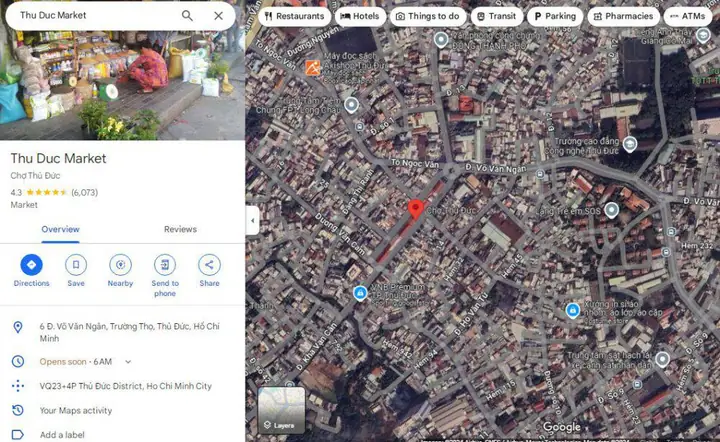Select Trung tâm sát hạch lái xe marker
The width and height of the screenshot is (720, 442).
[662, 359]
